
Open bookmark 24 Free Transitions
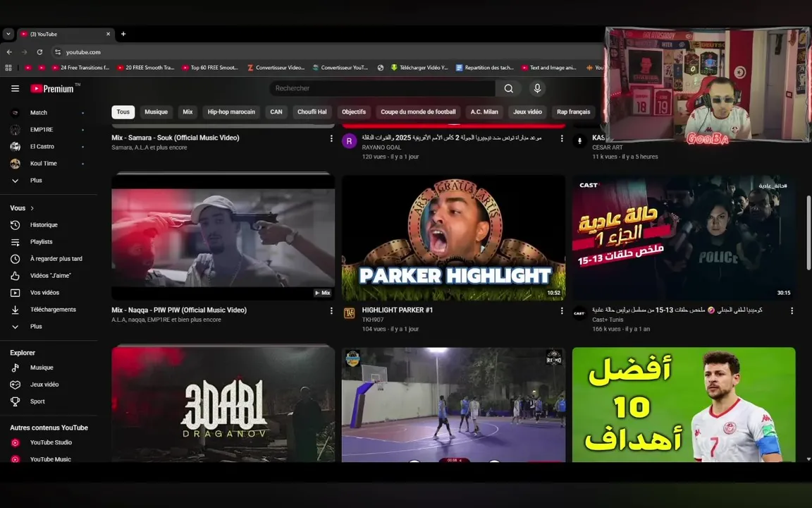81,68
